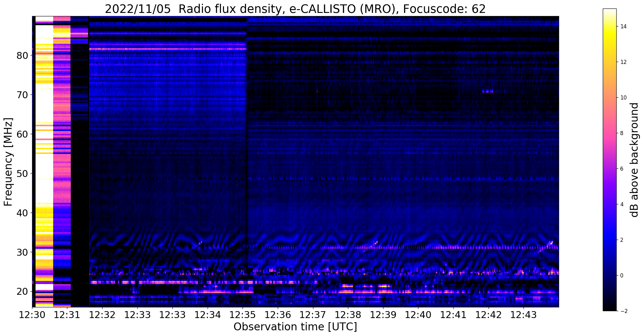Click the 70 MHz tick label
This screenshot has height=336, width=644.
click(x=23, y=95)
